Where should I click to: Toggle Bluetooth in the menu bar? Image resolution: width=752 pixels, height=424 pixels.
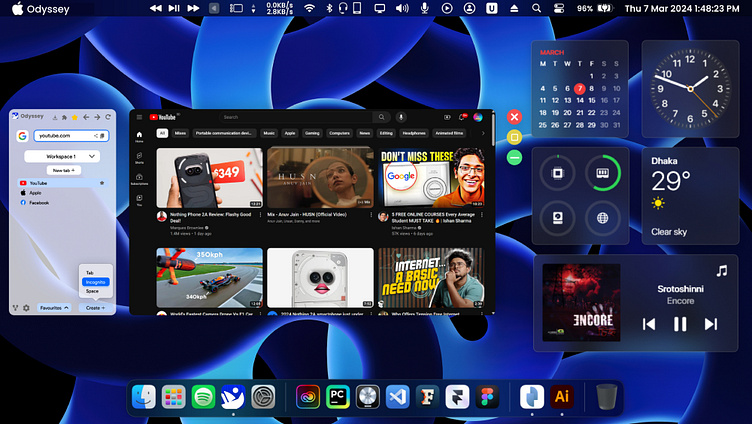[330, 8]
